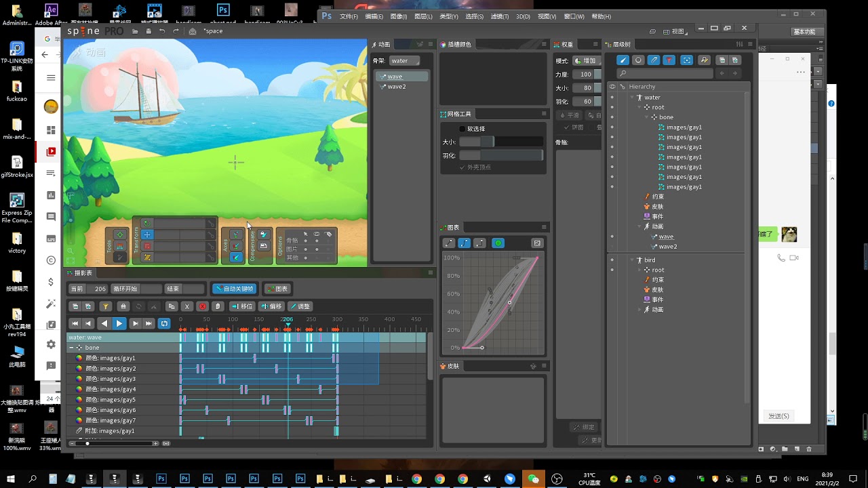Jump to first frame in dopesheet
The image size is (868, 488).
75,323
